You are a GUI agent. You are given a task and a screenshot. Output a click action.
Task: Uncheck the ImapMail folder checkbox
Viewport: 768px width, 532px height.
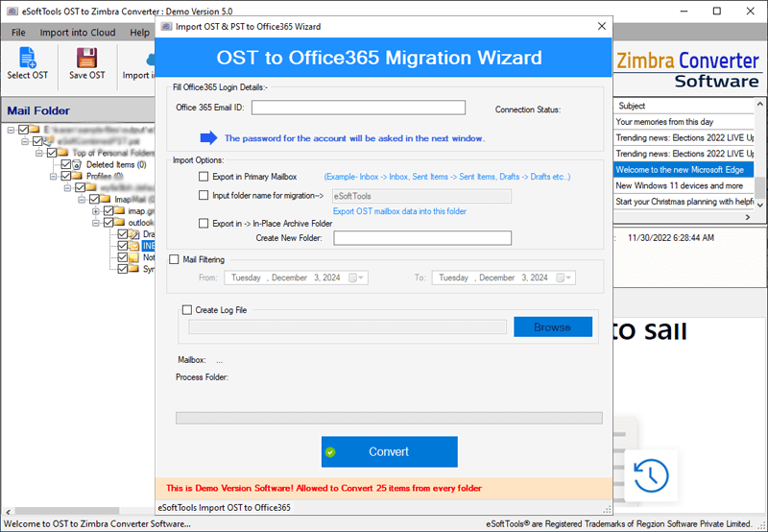coord(94,200)
